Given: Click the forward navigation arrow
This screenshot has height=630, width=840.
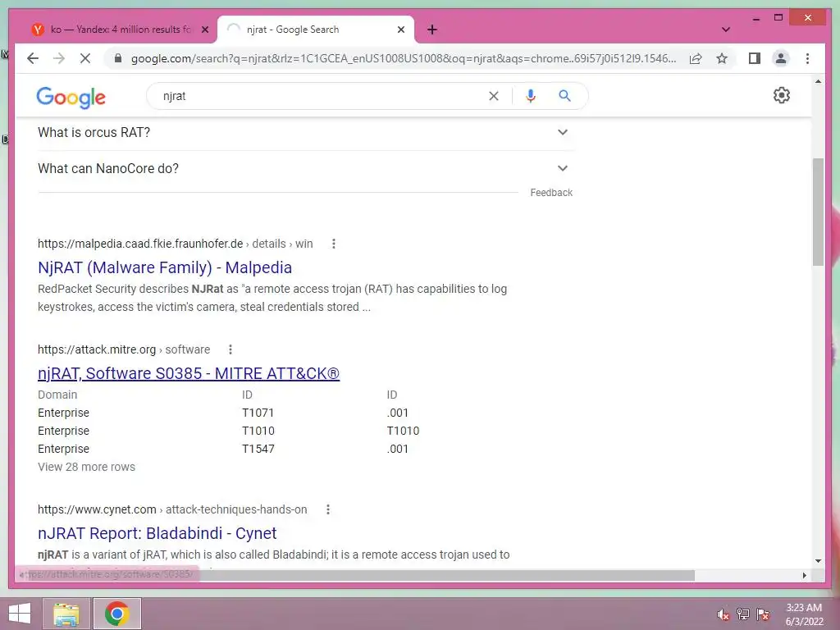Looking at the screenshot, I should [59, 58].
